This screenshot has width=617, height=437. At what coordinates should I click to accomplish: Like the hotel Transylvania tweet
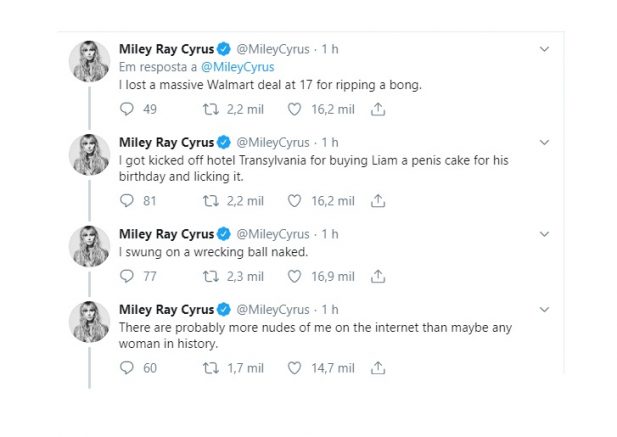294,201
